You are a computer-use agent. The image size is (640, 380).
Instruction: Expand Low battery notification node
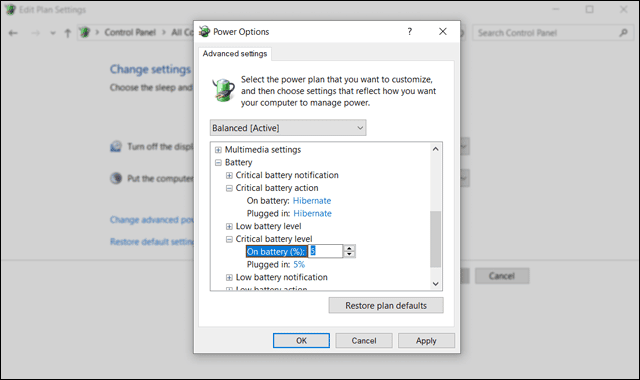pos(229,278)
